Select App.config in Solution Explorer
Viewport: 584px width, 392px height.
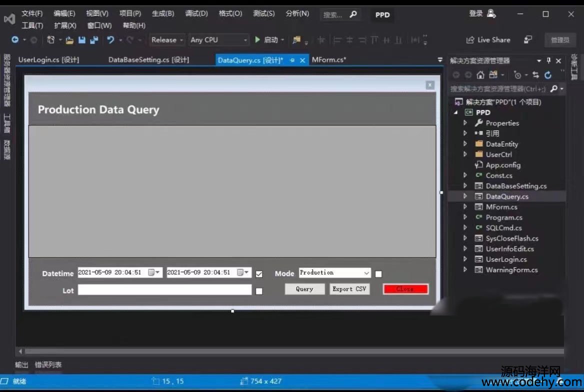(503, 164)
